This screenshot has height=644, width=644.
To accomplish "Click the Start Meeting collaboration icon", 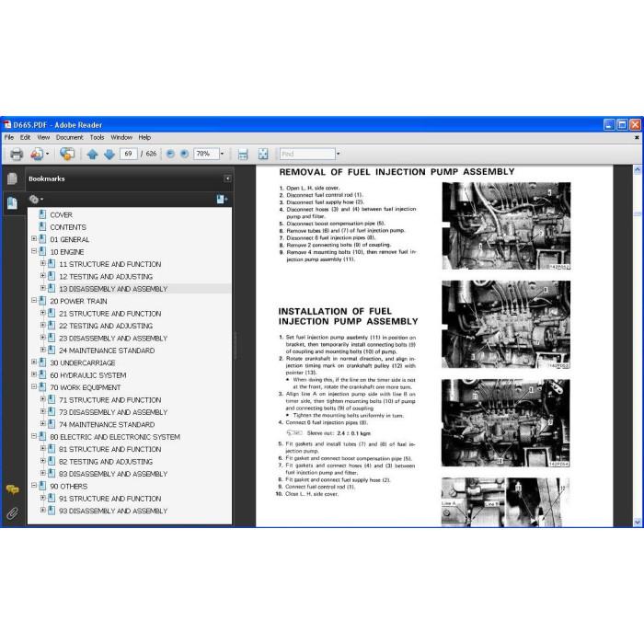I will tap(67, 154).
